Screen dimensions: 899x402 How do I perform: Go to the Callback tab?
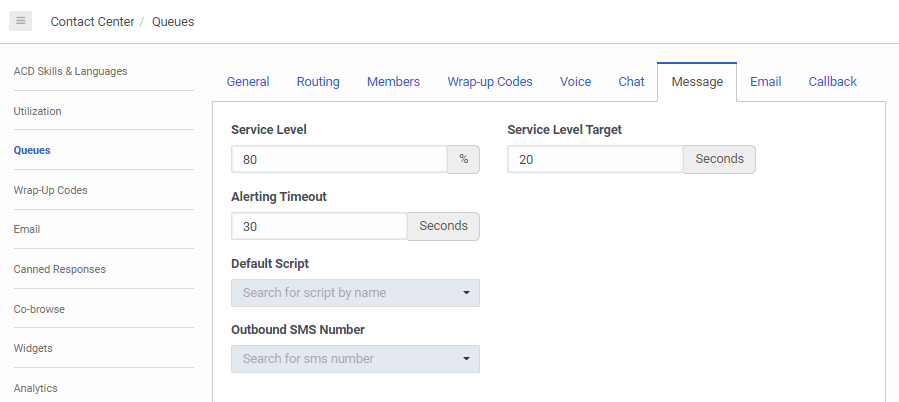click(832, 82)
